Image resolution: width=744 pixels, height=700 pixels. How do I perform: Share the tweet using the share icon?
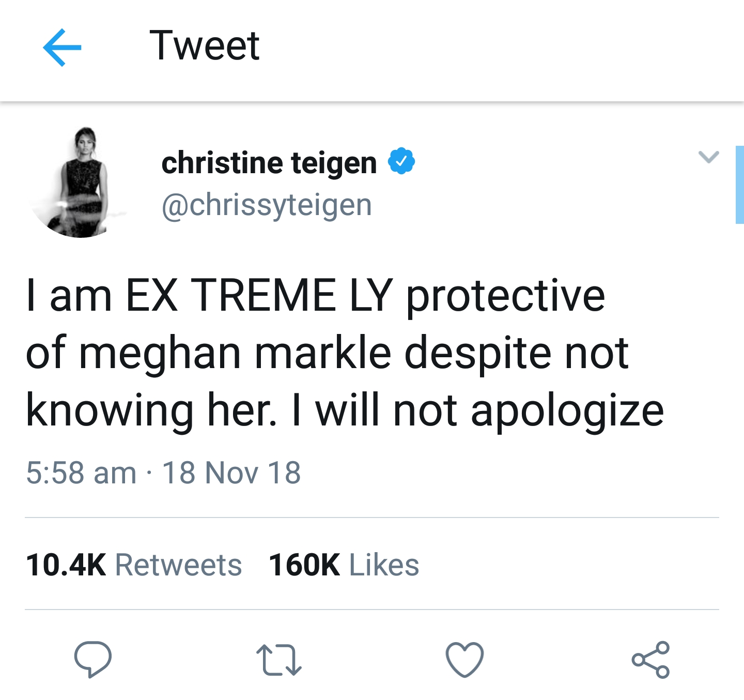pyautogui.click(x=650, y=660)
